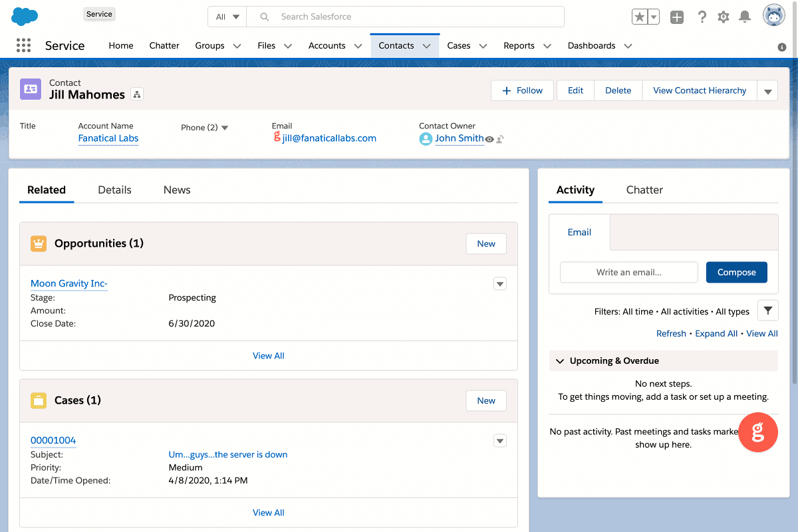Click the Write an email field
798x532 pixels.
pos(628,272)
